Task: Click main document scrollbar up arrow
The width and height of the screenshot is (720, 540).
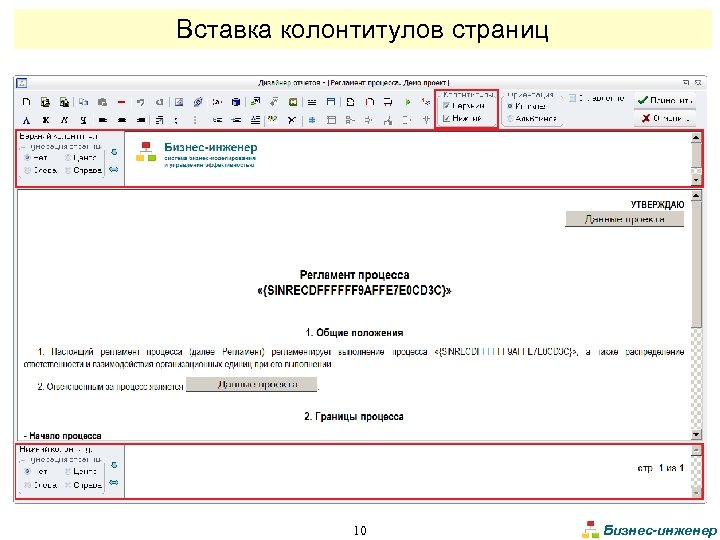Action: (696, 196)
